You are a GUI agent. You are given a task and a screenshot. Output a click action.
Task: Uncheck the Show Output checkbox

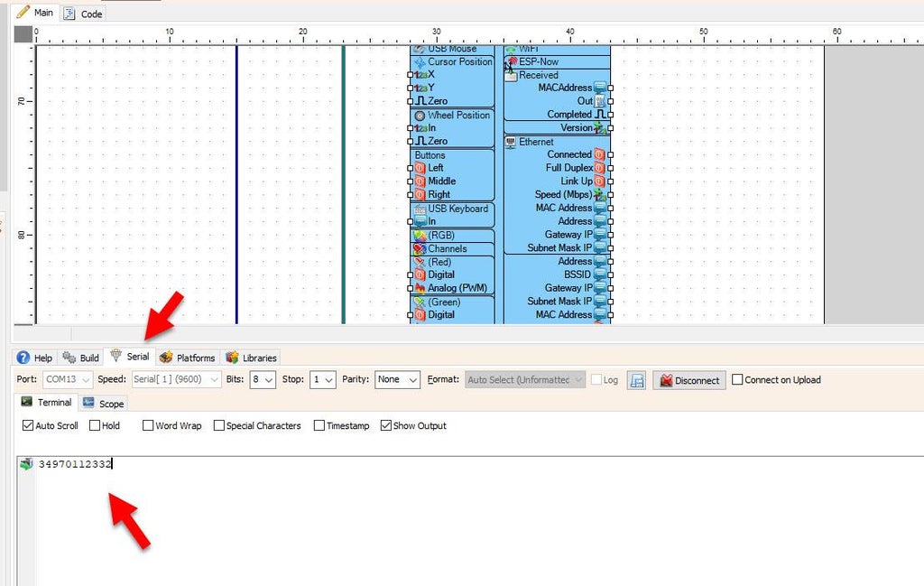[x=386, y=425]
